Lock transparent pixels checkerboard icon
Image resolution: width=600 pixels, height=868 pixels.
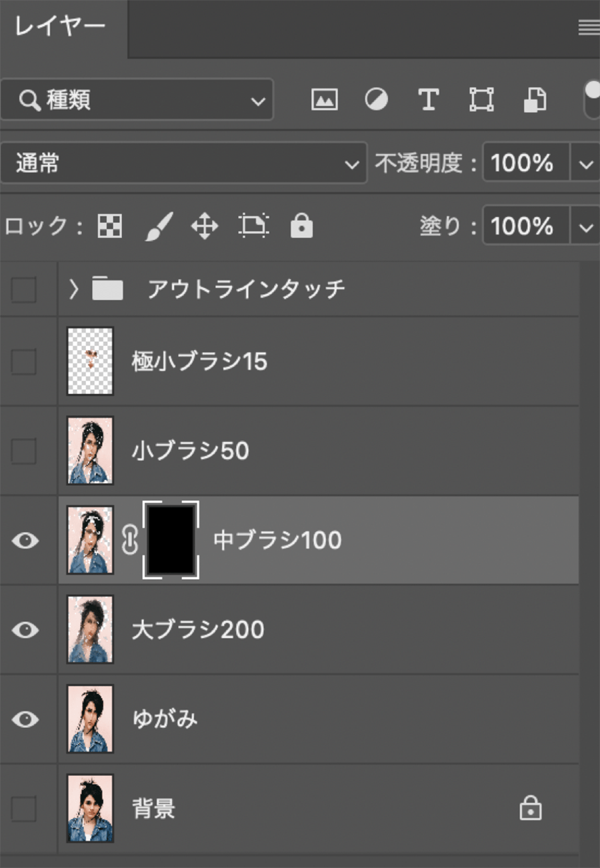[x=110, y=227]
